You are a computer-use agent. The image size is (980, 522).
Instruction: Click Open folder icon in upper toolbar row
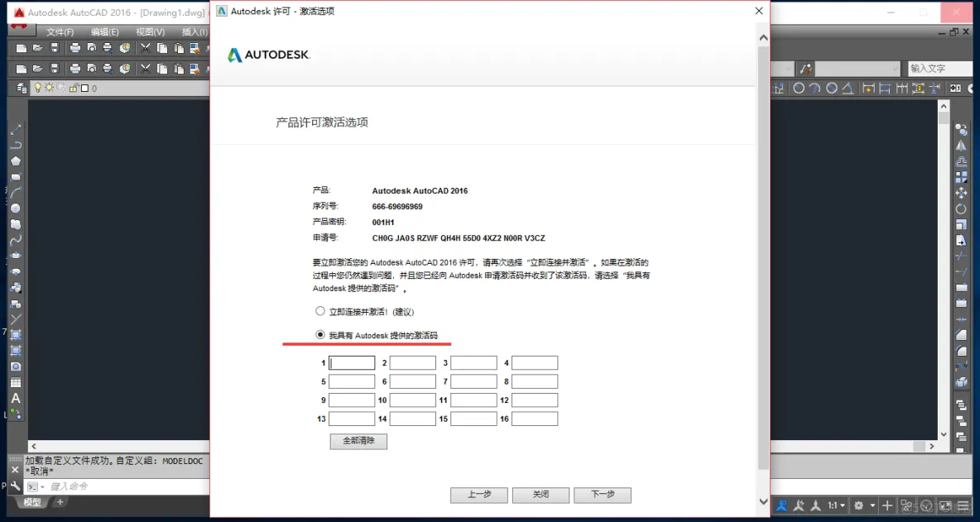click(37, 48)
